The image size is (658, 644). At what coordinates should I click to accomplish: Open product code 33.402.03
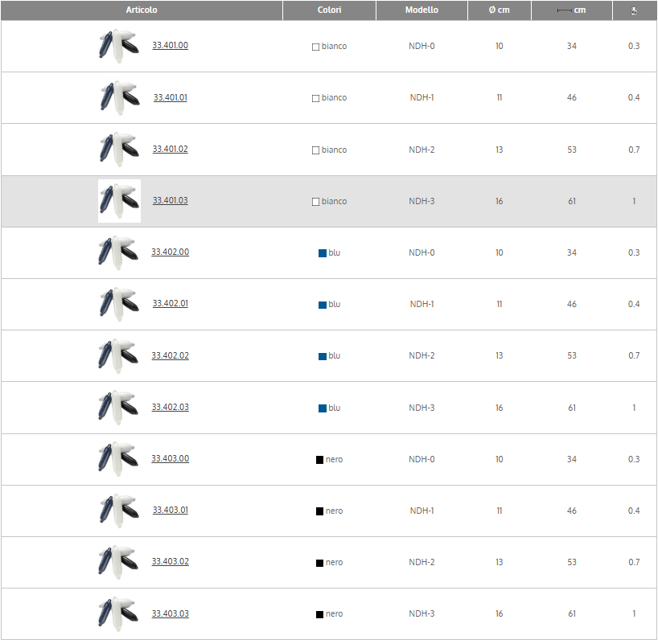click(171, 407)
